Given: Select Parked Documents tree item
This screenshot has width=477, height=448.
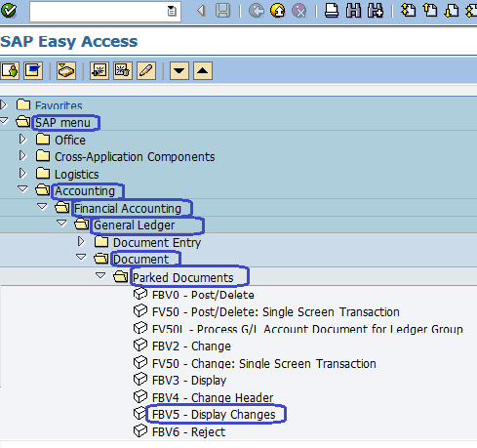Looking at the screenshot, I should click(182, 278).
